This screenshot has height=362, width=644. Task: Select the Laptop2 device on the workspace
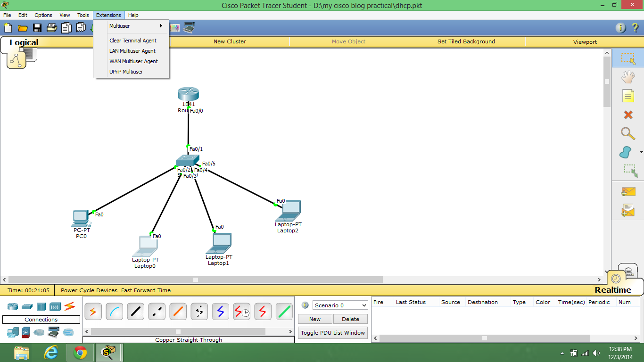(288, 211)
